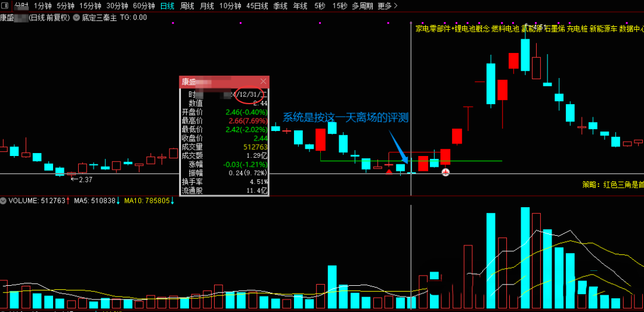644x312 pixels.
Task: Click the 策略：红色三角是首 strategy note
Action: click(613, 185)
